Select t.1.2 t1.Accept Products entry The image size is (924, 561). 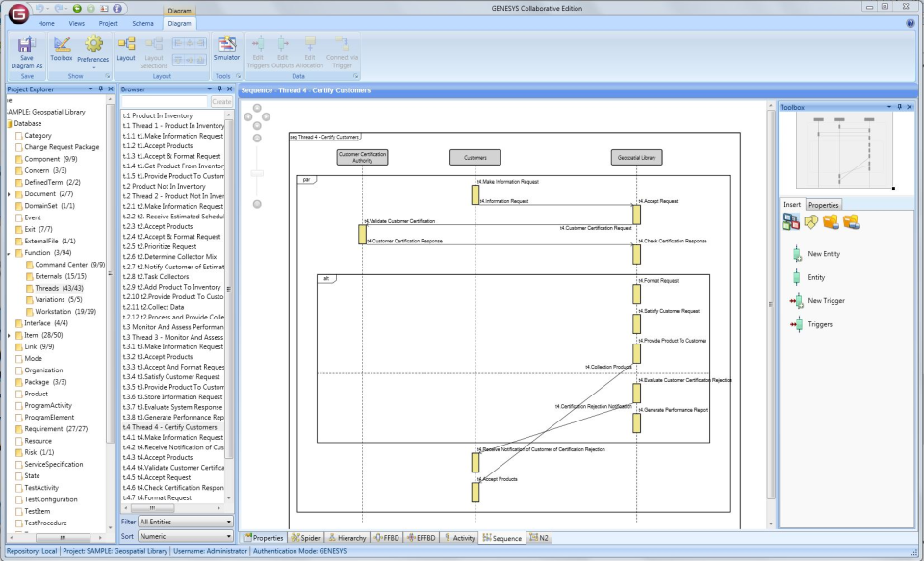tap(158, 146)
